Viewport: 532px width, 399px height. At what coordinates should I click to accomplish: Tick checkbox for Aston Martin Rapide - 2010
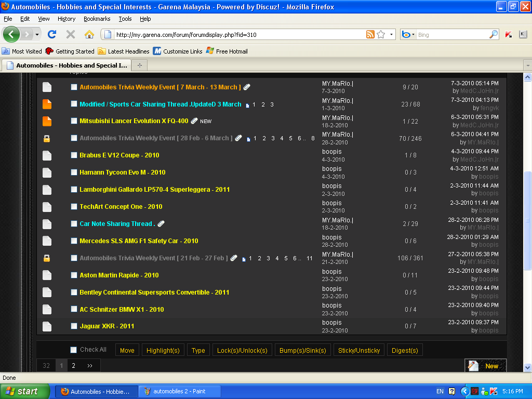[x=74, y=275]
